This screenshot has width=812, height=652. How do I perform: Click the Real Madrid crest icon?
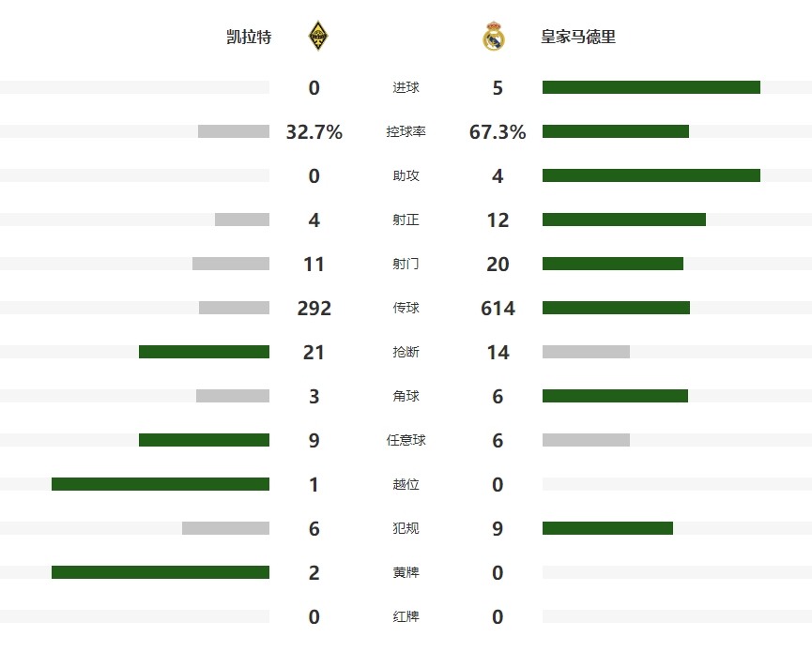coord(494,38)
